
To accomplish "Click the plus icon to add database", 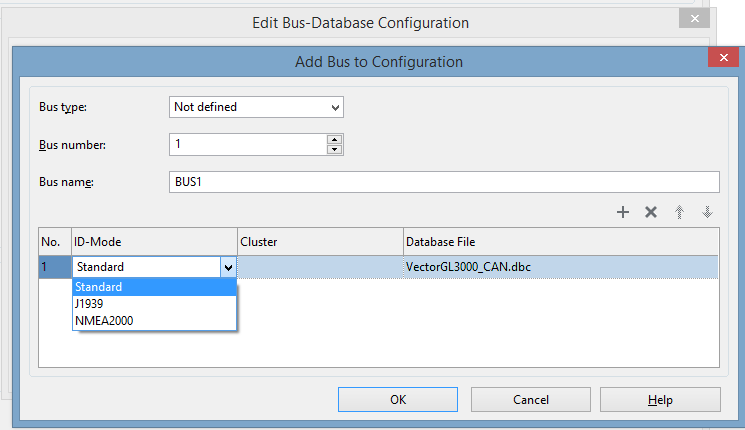I will [x=622, y=212].
